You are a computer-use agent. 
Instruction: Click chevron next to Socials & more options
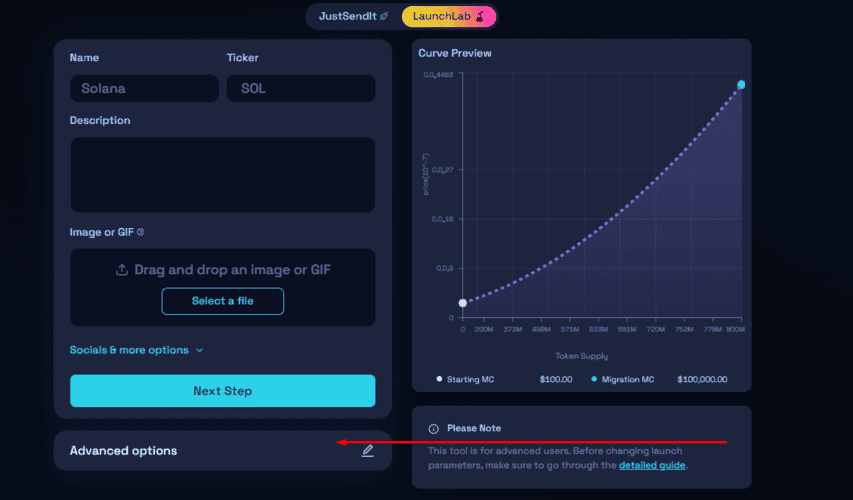pos(200,350)
